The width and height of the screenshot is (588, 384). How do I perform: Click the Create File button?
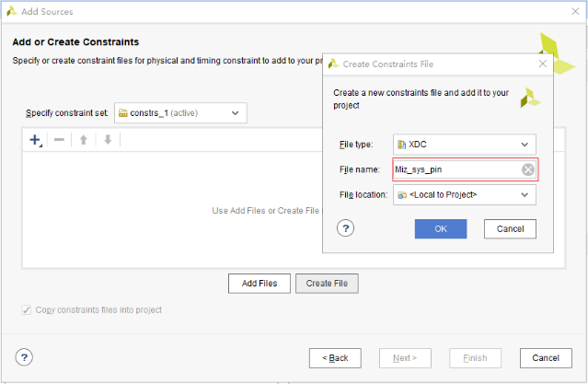(327, 284)
